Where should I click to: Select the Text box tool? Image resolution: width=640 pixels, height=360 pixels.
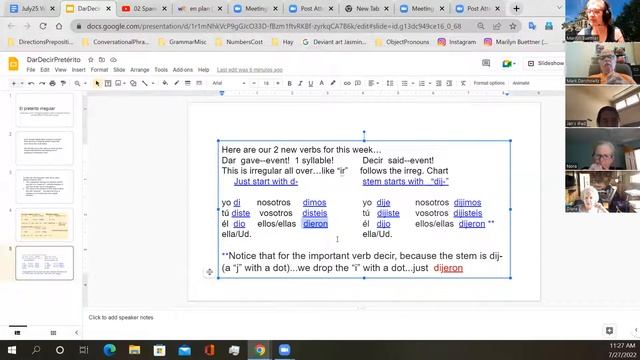(x=108, y=83)
